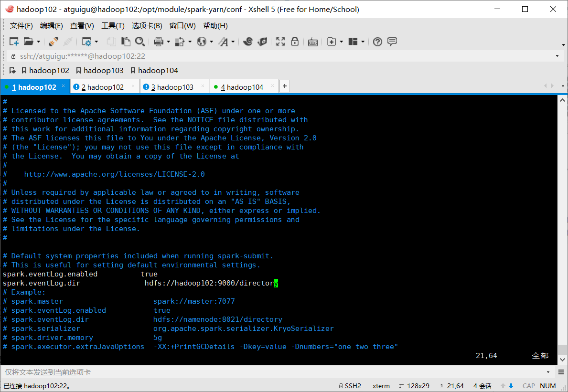Open the 窗口(W) menu
The width and height of the screenshot is (568, 392).
point(182,26)
